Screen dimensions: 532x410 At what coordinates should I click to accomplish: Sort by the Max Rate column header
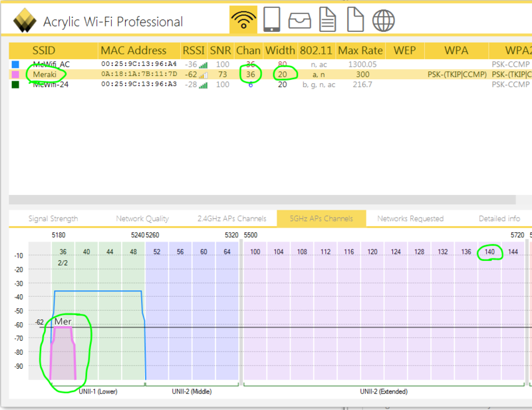click(x=360, y=51)
